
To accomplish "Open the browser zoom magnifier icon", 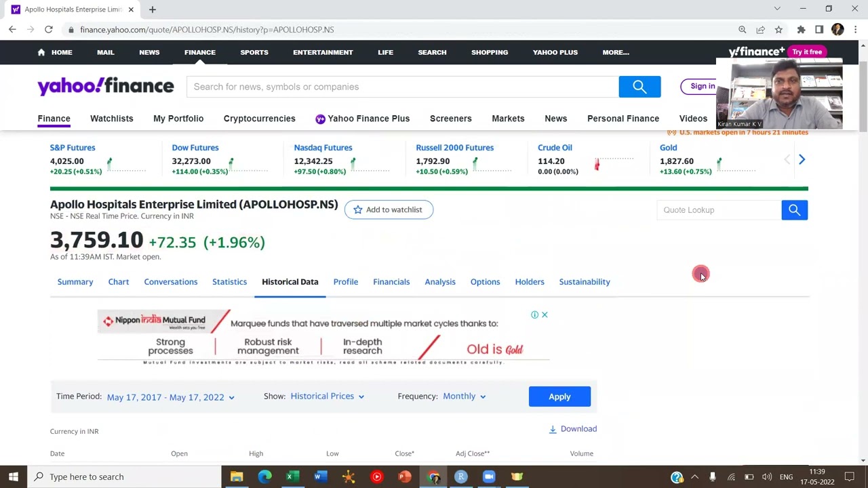I will (x=743, y=30).
